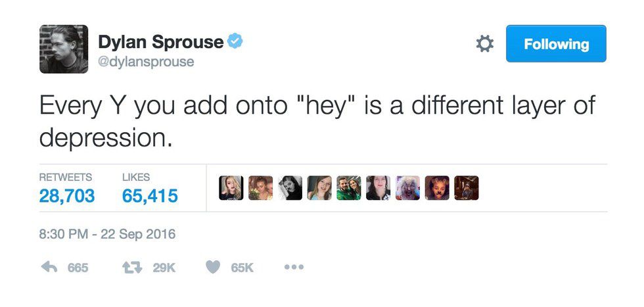Click the blue verified badge
This screenshot has height=307, width=644.
click(x=235, y=42)
